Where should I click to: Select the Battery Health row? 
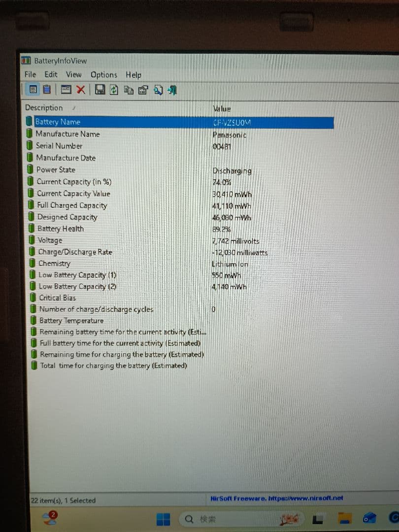60,228
